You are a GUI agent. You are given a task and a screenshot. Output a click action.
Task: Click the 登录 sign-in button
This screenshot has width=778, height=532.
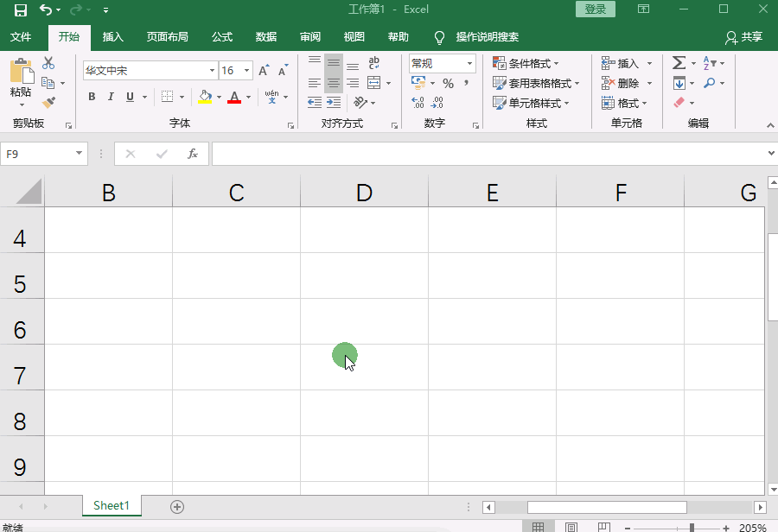pyautogui.click(x=596, y=9)
